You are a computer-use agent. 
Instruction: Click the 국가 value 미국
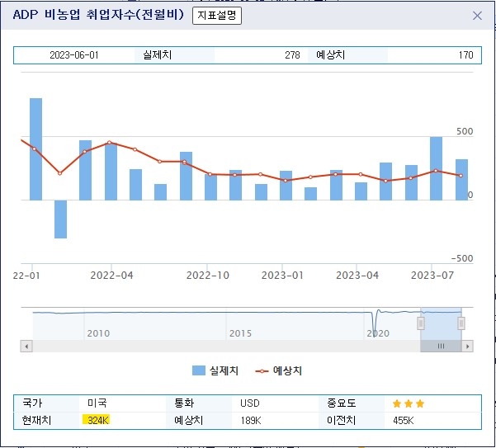(x=97, y=403)
